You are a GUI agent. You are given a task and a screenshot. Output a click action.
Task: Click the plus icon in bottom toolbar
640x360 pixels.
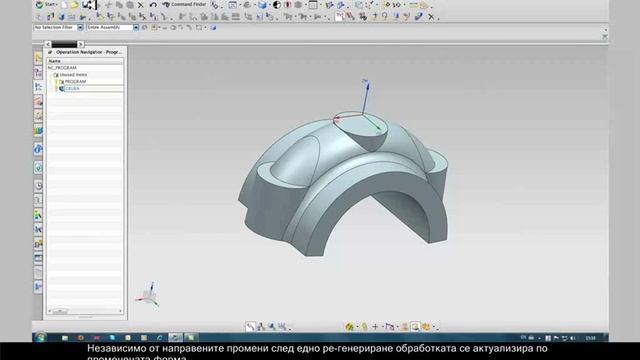(x=375, y=327)
